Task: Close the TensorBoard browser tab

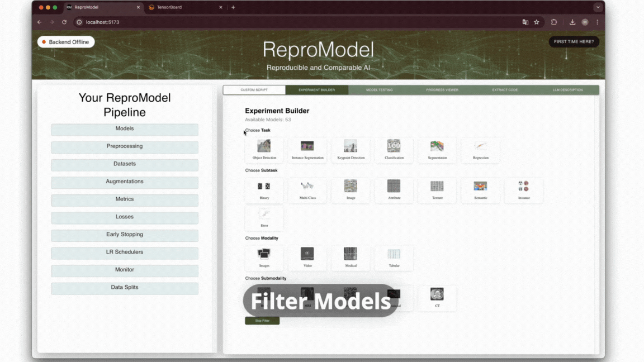Action: [x=221, y=7]
